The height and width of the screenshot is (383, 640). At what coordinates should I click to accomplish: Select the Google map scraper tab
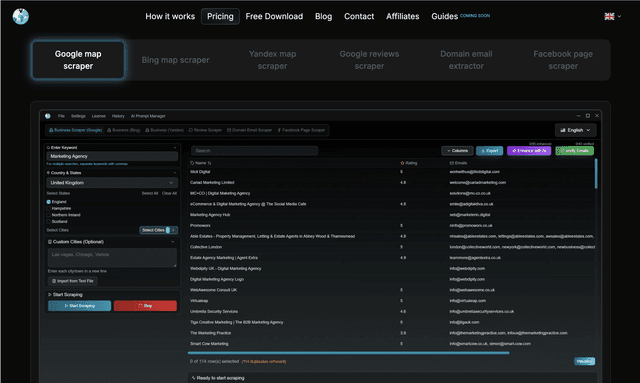click(x=78, y=60)
